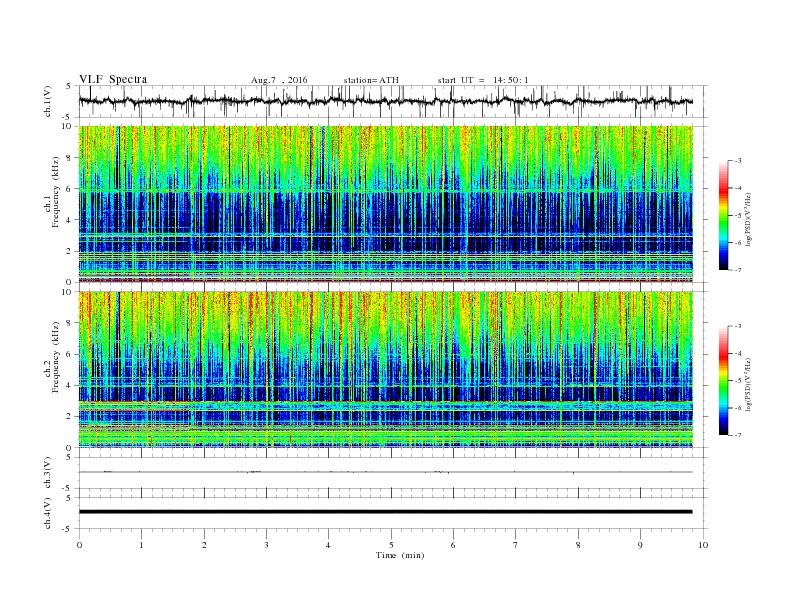Click the ch.1 frequency axis "4" tick label
Viewport: 792px width, 612px height.
(69, 220)
